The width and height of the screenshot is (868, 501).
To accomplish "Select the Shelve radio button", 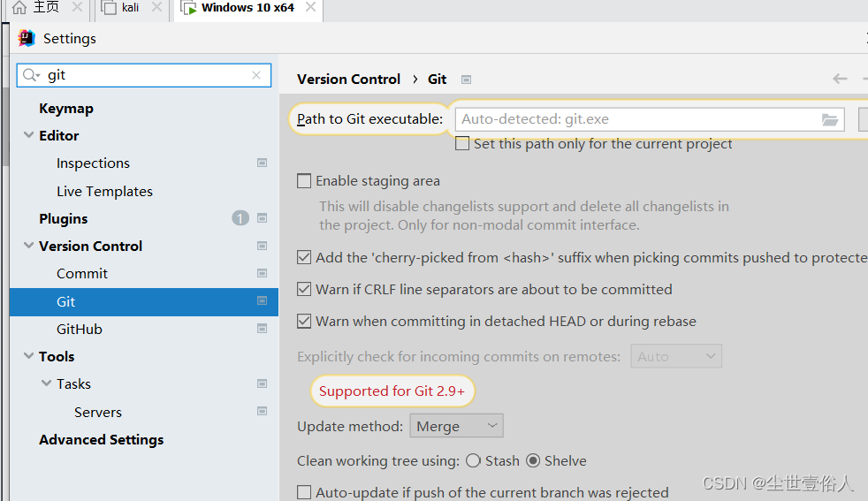I will click(533, 460).
